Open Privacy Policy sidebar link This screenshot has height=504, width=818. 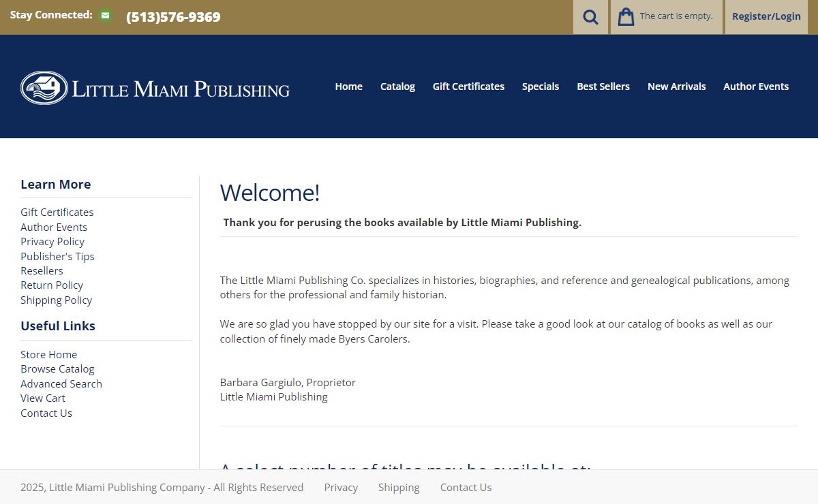tap(52, 242)
